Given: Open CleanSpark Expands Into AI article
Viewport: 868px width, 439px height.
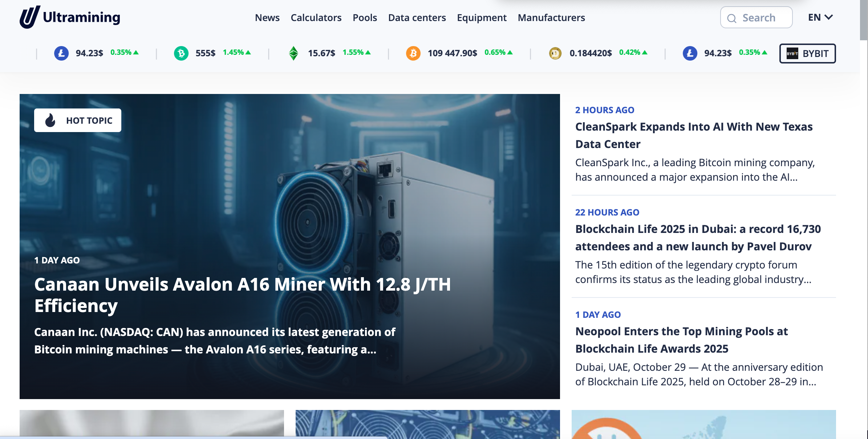Looking at the screenshot, I should click(694, 135).
